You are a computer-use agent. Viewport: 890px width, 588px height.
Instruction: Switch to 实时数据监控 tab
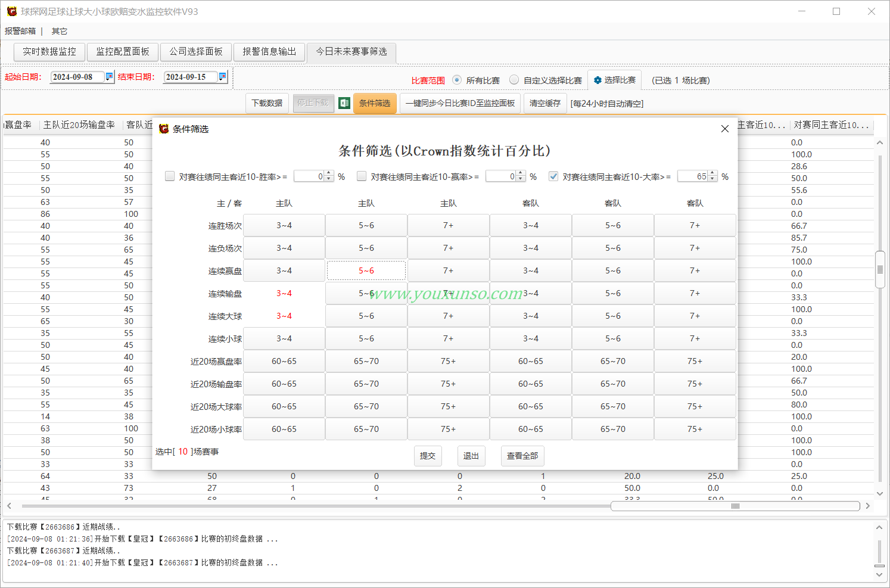(49, 52)
